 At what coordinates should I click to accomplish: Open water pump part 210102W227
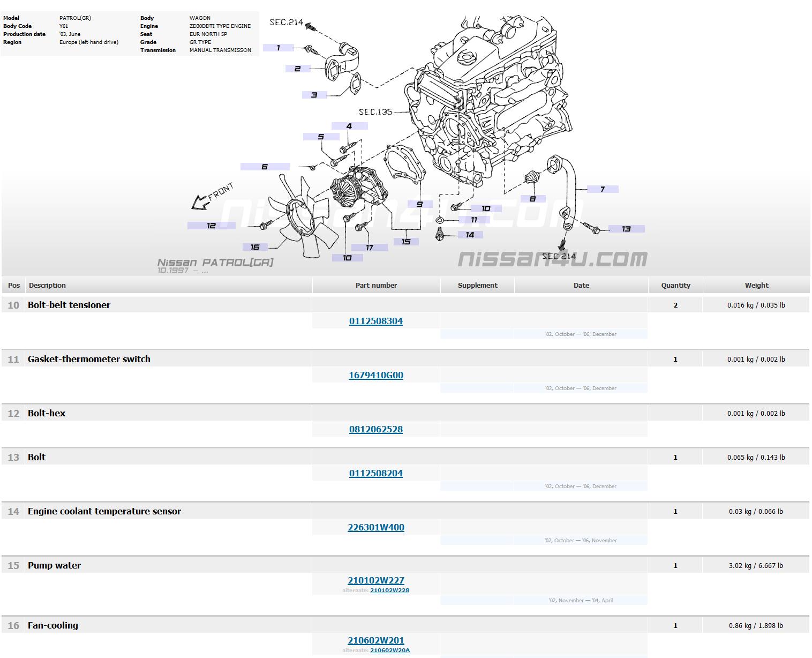(376, 580)
